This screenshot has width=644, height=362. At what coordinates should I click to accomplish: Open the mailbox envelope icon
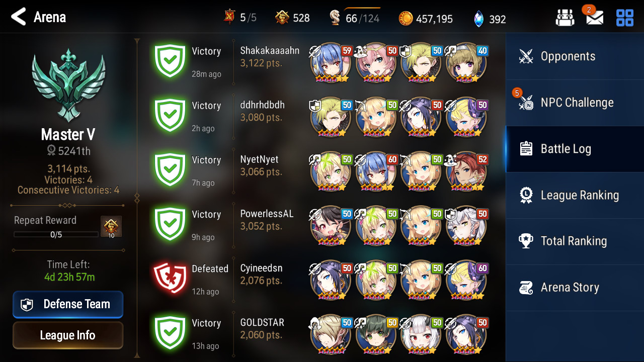pyautogui.click(x=594, y=18)
